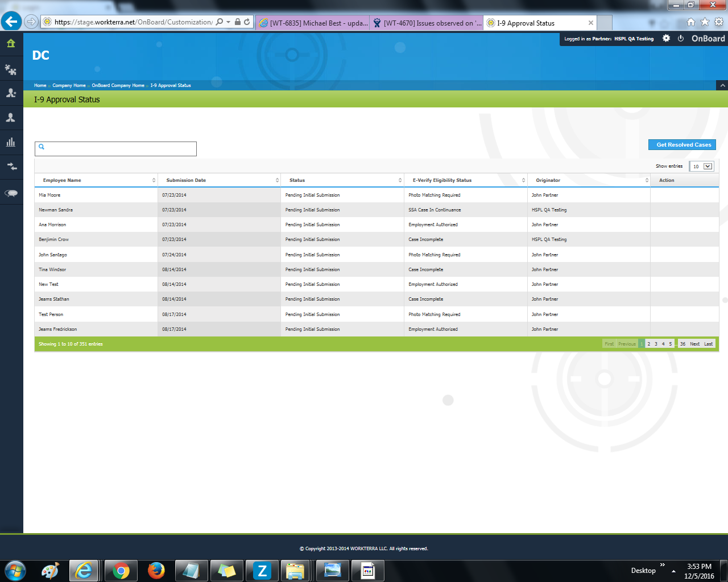Click the Company Home breadcrumb link
The width and height of the screenshot is (728, 582).
coord(69,85)
